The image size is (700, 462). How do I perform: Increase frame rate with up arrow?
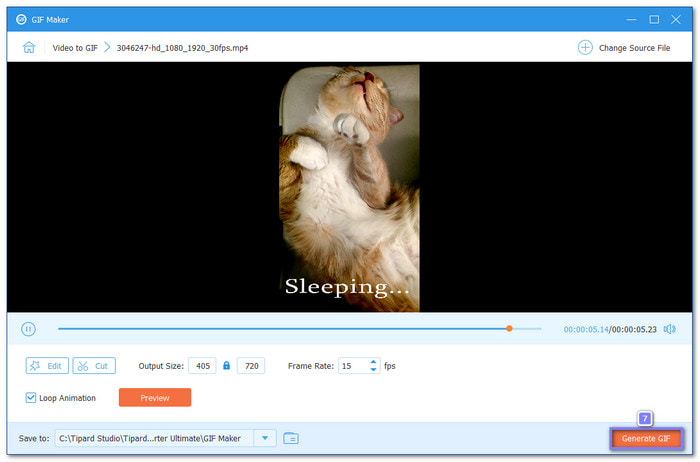coord(374,362)
